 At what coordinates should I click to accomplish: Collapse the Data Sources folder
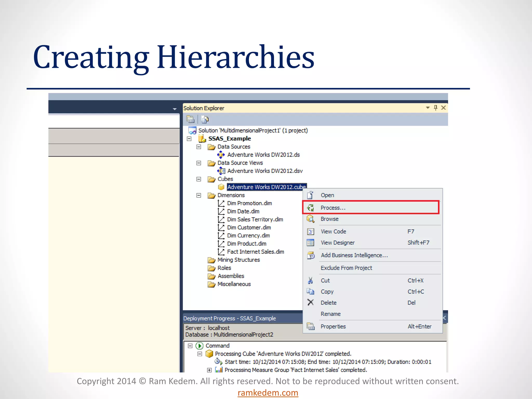(x=199, y=147)
